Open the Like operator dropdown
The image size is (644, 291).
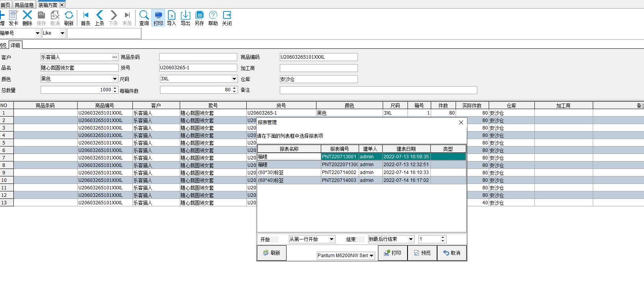pyautogui.click(x=62, y=33)
